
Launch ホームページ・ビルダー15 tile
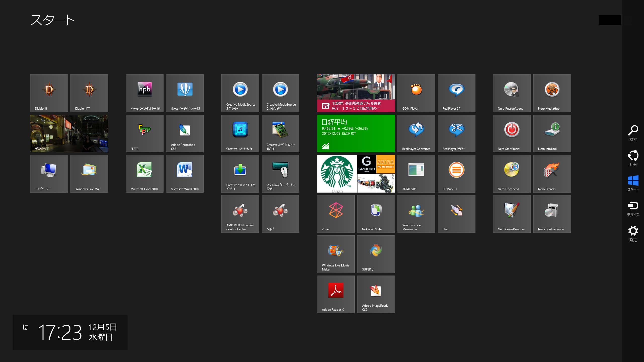pos(185,93)
